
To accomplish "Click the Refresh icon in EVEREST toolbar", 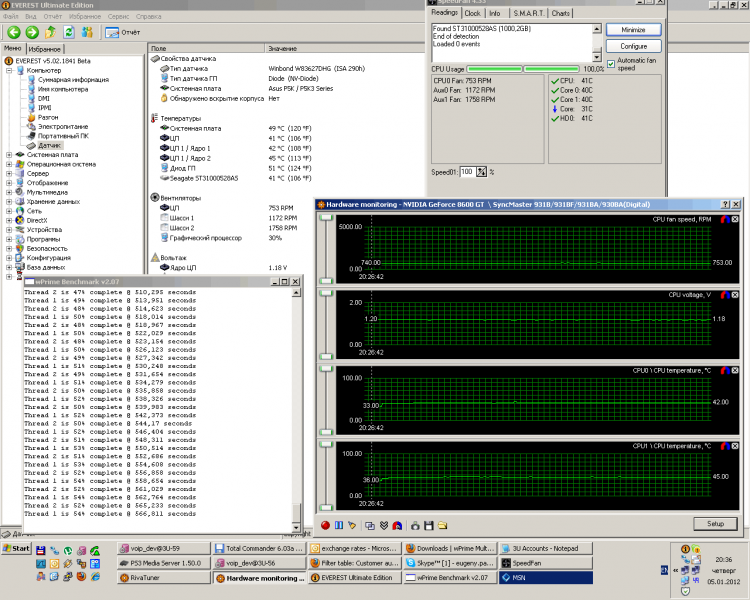I will tap(69, 32).
